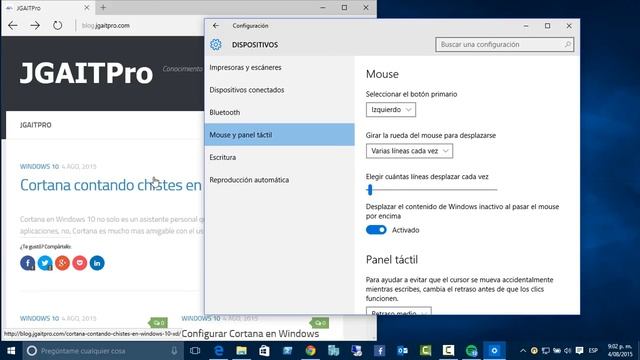Image resolution: width=640 pixels, height=360 pixels.
Task: Open the Bluetooth settings section
Action: coord(280,112)
